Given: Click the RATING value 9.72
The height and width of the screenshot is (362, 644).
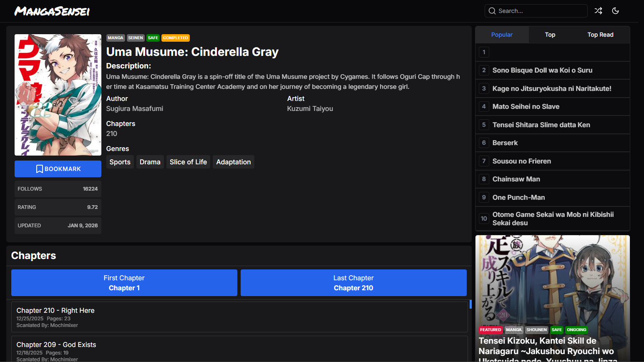Looking at the screenshot, I should 93,207.
